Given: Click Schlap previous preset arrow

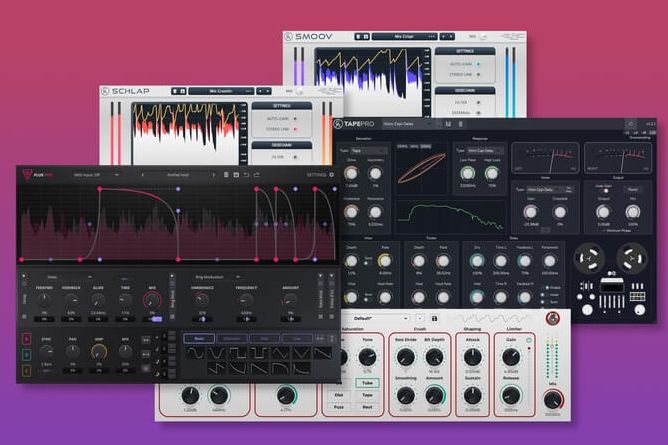Looking at the screenshot, I should click(x=260, y=91).
